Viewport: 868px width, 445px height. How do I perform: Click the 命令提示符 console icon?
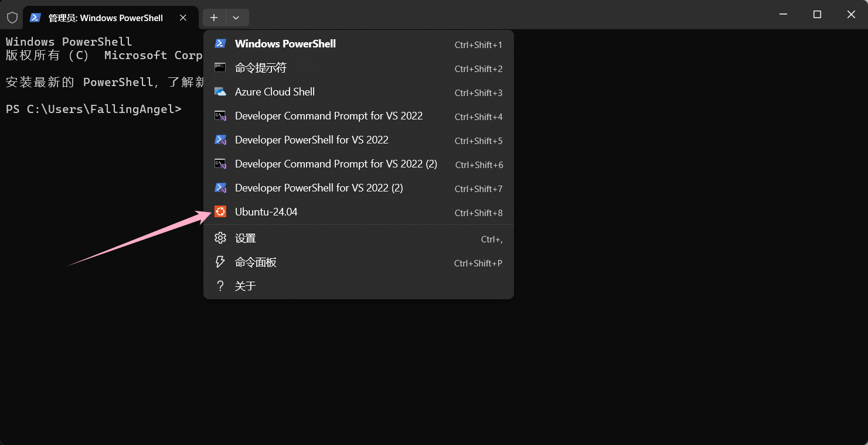(x=220, y=68)
